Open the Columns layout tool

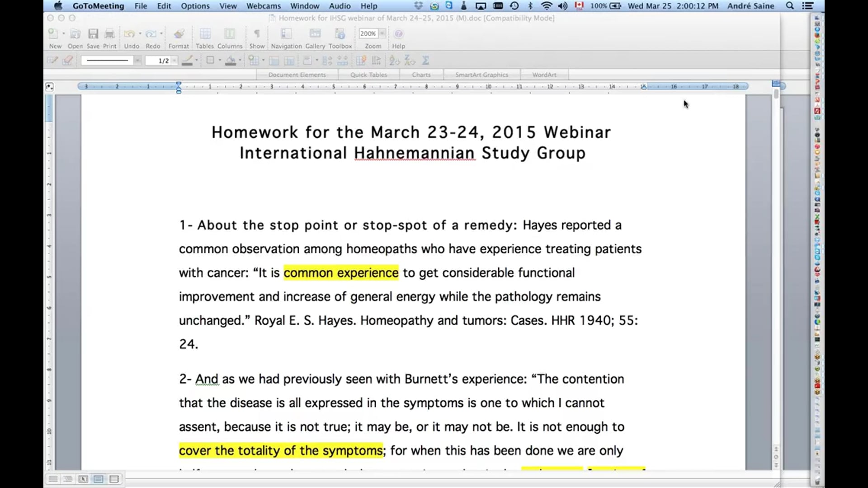coord(230,33)
